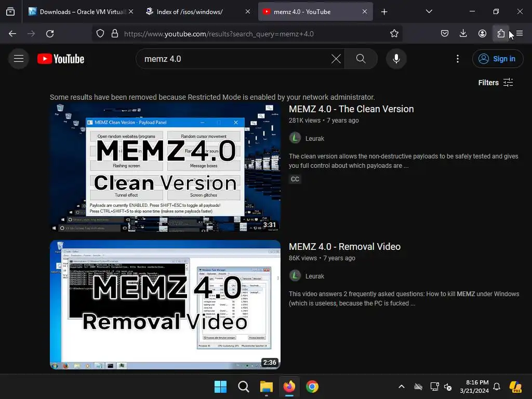
Task: Open Firefox account icon
Action: [x=482, y=34]
